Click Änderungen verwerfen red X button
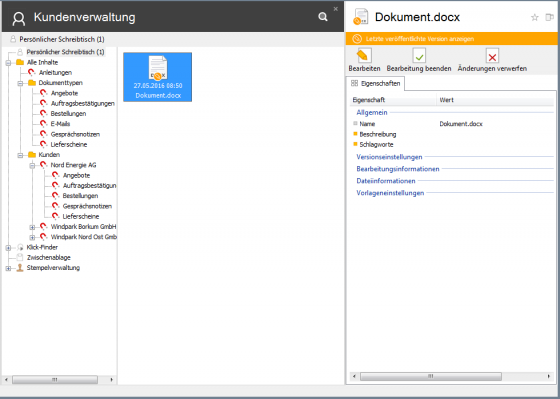 [492, 56]
